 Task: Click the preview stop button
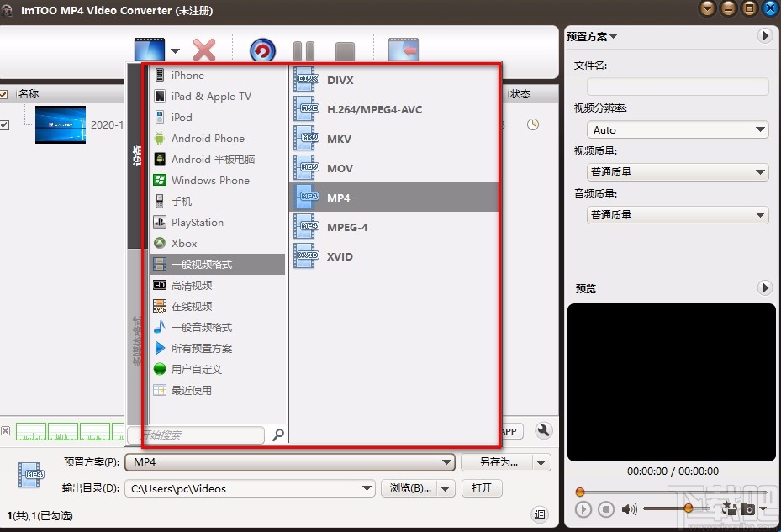pyautogui.click(x=605, y=509)
